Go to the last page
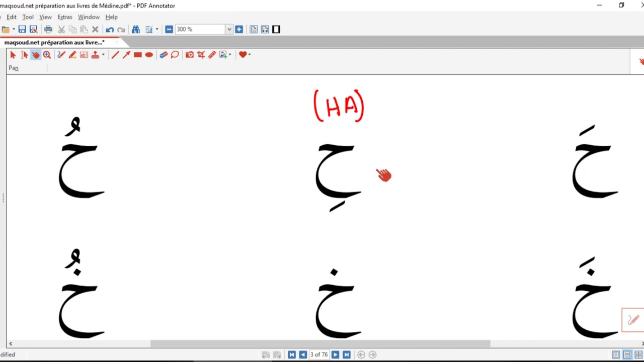This screenshot has width=644, height=362. coord(346,354)
